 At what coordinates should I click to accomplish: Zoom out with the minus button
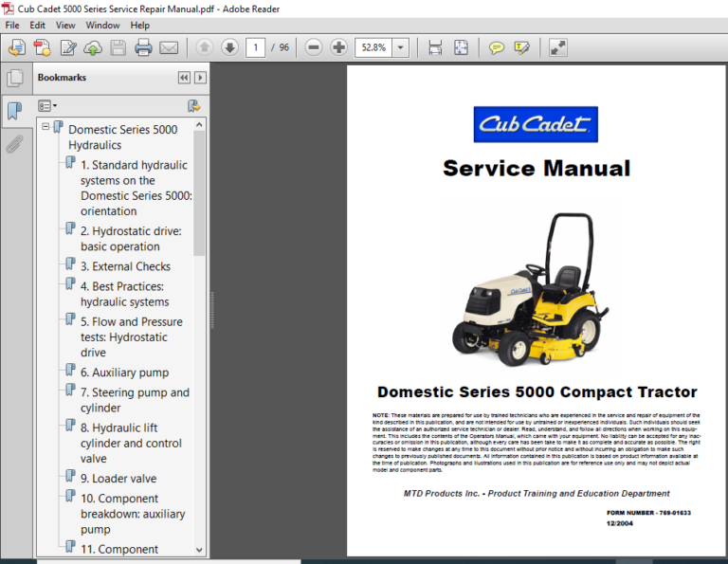pyautogui.click(x=314, y=47)
